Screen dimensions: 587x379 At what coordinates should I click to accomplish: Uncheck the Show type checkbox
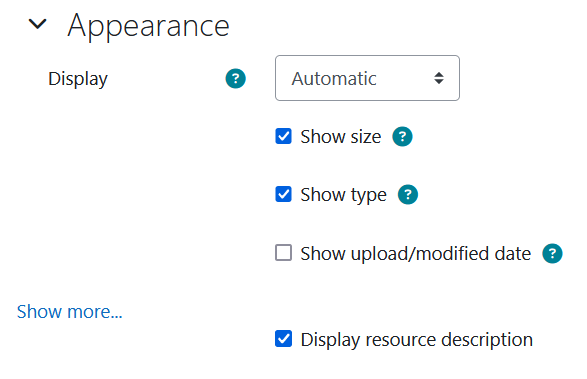[283, 194]
